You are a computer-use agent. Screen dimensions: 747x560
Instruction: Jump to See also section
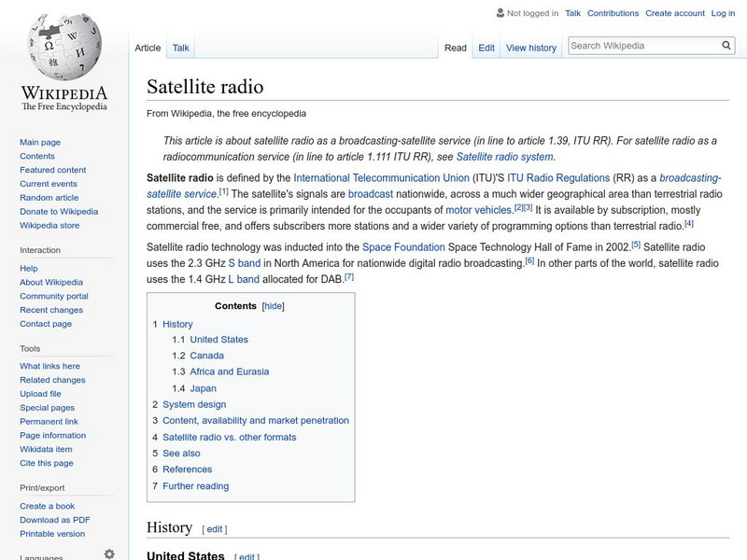181,454
